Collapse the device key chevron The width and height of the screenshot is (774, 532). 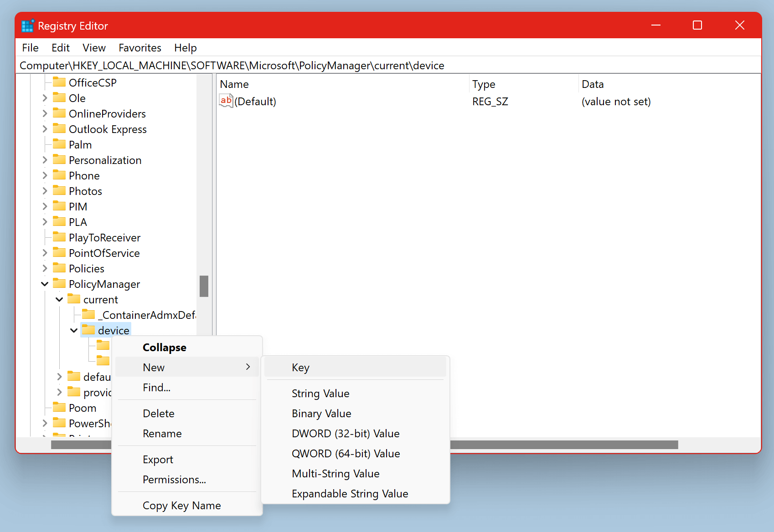(74, 330)
